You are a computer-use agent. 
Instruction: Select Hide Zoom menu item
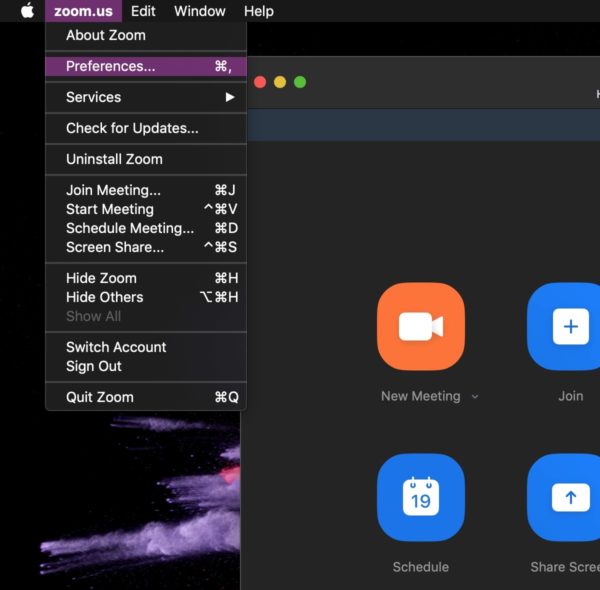pos(101,278)
